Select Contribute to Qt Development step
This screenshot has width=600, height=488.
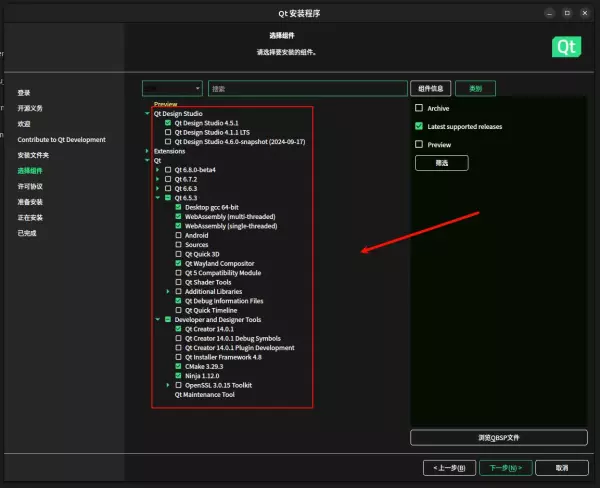coord(62,140)
